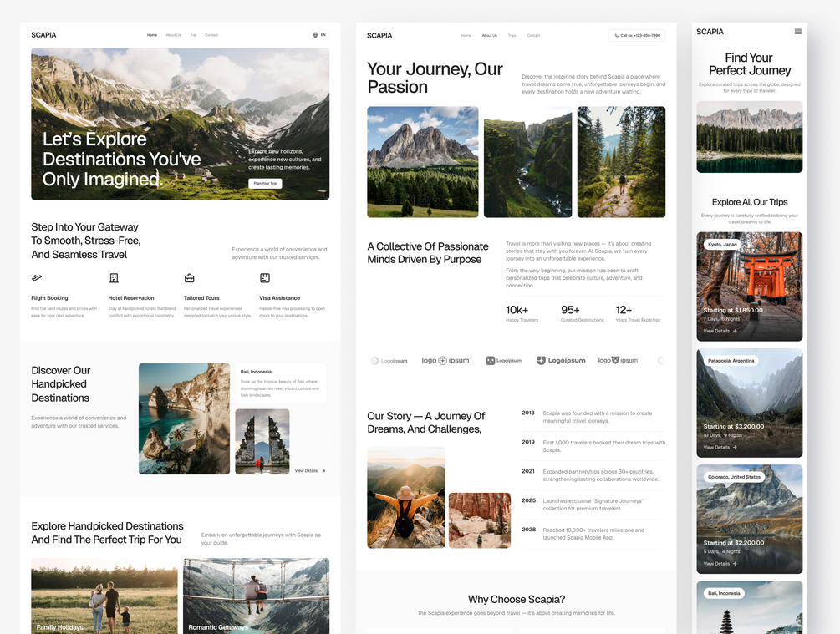Click the Bali cliff beach destination photo

coord(184,418)
